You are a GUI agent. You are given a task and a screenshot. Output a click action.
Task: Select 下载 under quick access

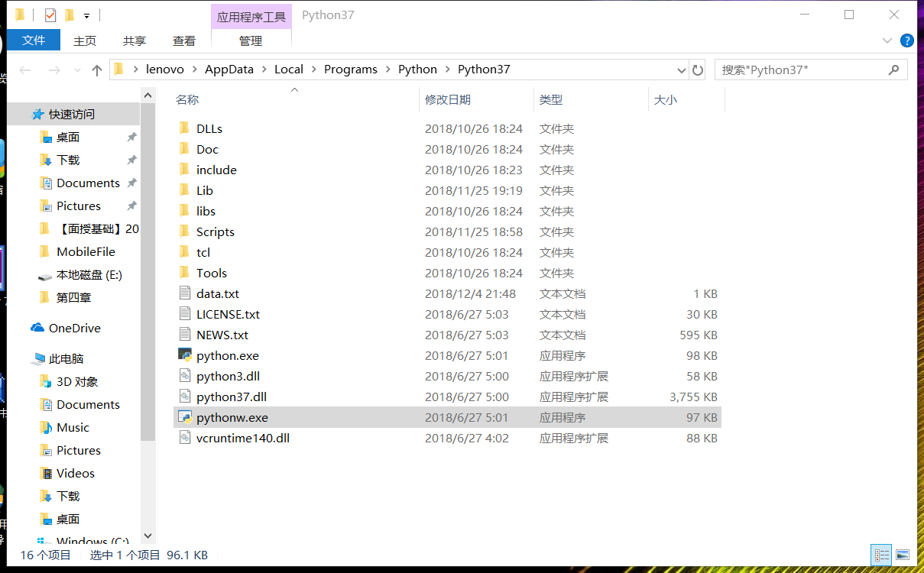[68, 160]
